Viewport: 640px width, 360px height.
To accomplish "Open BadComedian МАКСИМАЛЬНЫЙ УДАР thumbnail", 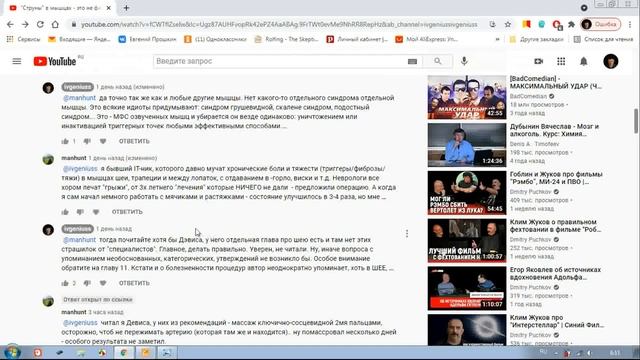I will 467,97.
